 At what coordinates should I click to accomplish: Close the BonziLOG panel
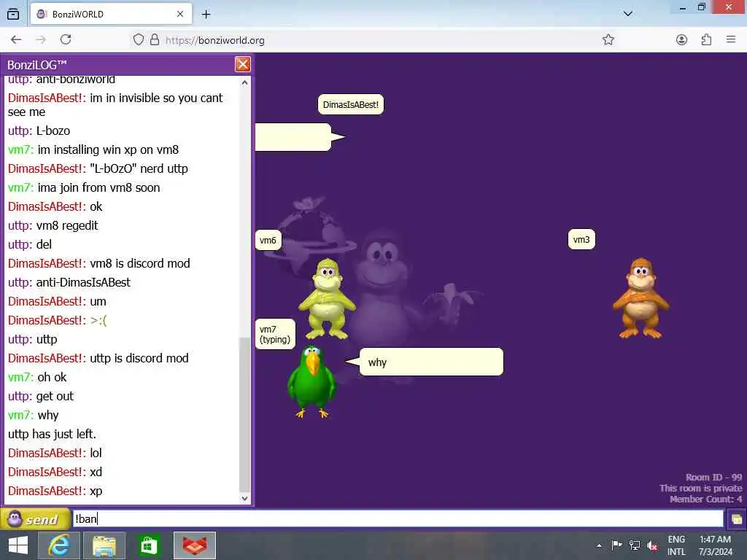[242, 64]
